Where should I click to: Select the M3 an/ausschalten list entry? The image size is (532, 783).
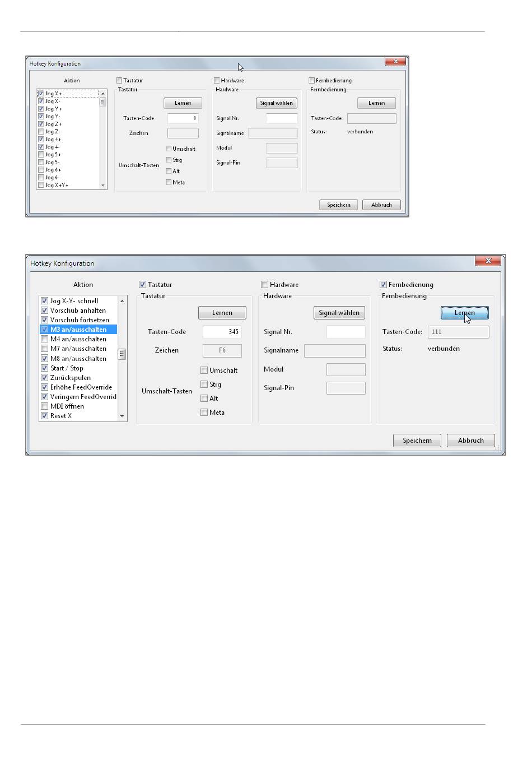click(x=78, y=330)
